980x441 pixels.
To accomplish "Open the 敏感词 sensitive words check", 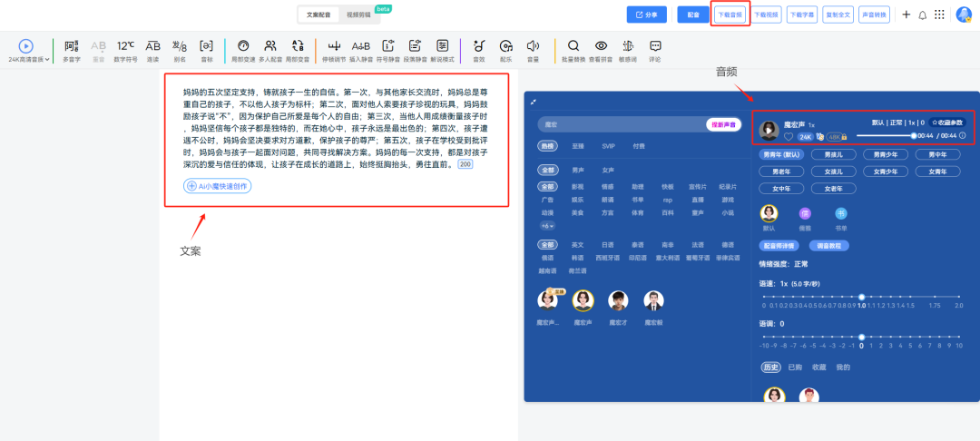I will pos(628,51).
